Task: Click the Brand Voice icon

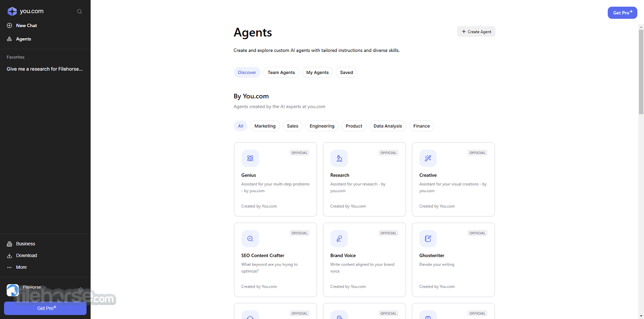Action: [339, 239]
